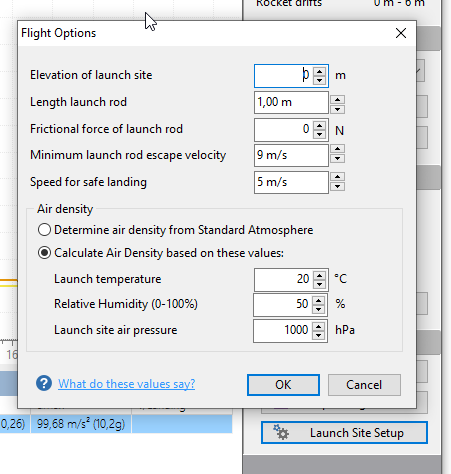Click the help question mark icon
This screenshot has height=474, width=451.
pos(44,383)
